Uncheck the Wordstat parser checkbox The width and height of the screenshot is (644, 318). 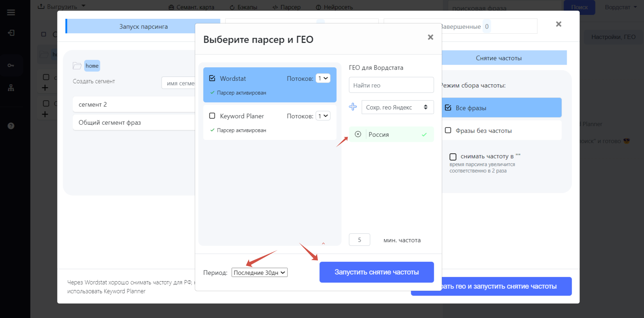click(212, 78)
